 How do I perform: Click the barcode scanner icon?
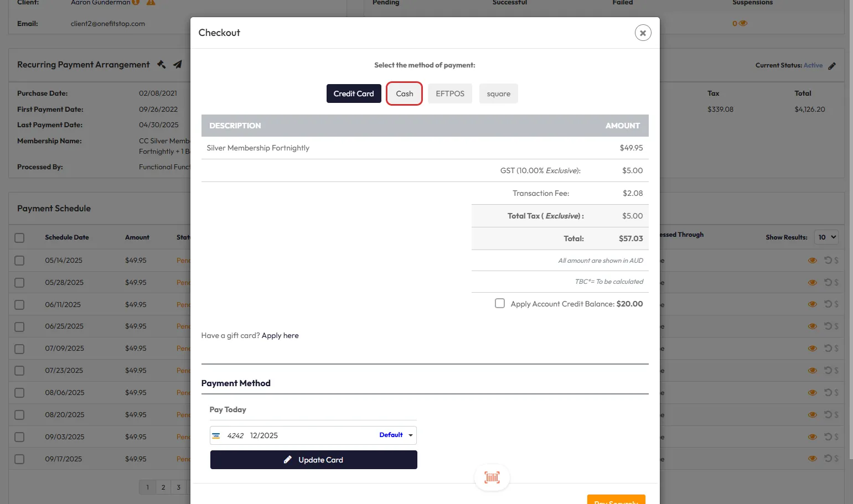click(x=492, y=477)
